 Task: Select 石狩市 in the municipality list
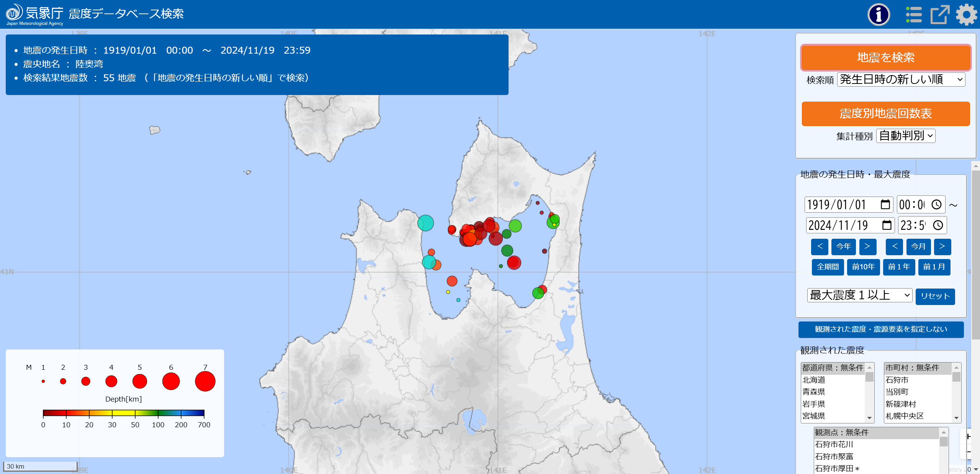coord(897,380)
